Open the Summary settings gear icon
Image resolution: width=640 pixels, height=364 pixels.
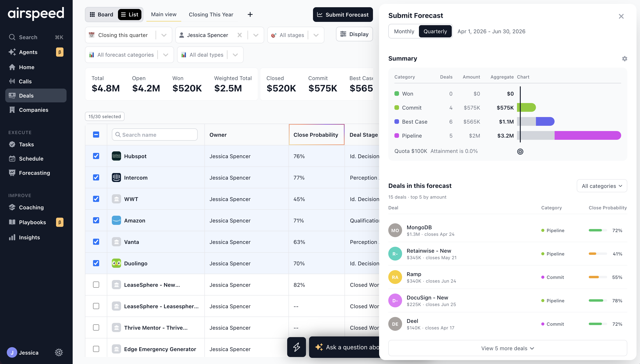pos(624,58)
